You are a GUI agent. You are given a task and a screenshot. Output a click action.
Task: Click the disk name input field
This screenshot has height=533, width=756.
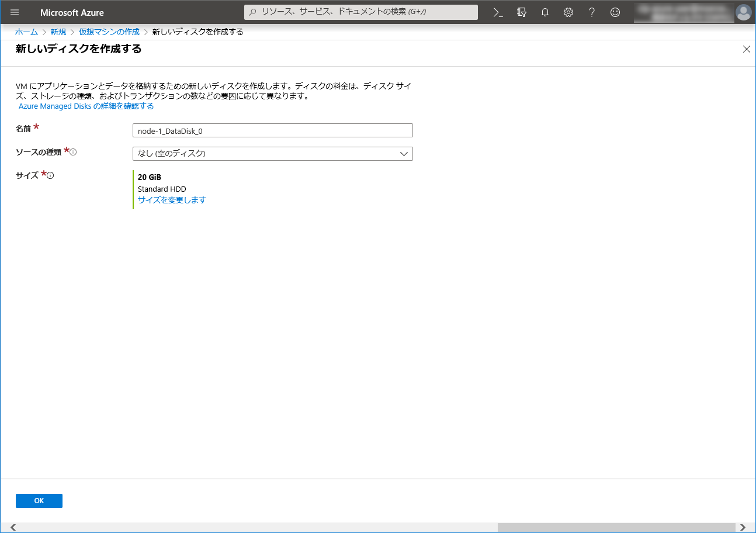click(x=273, y=131)
